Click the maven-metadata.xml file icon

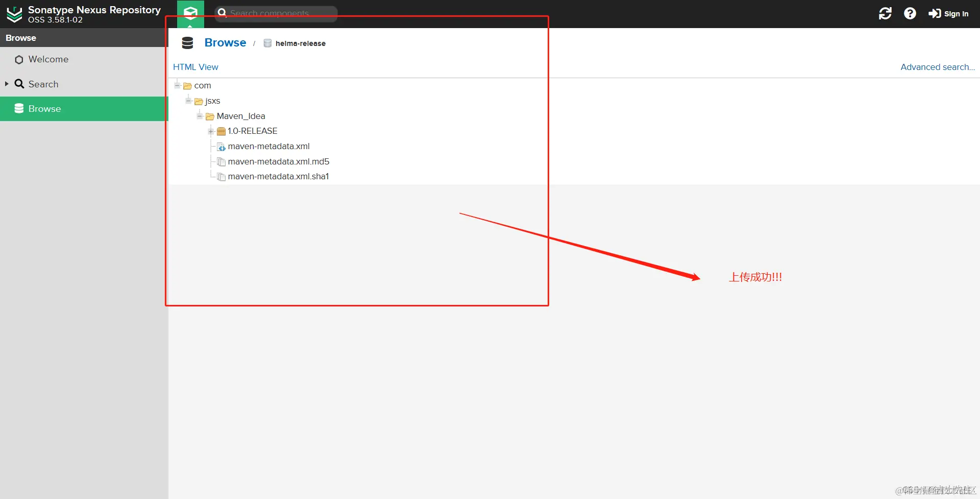pyautogui.click(x=222, y=147)
